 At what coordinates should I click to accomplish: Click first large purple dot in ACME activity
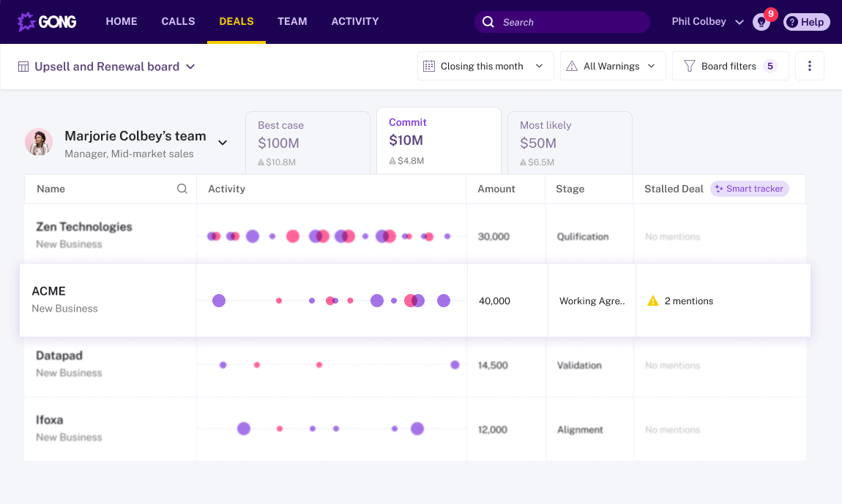pyautogui.click(x=219, y=301)
